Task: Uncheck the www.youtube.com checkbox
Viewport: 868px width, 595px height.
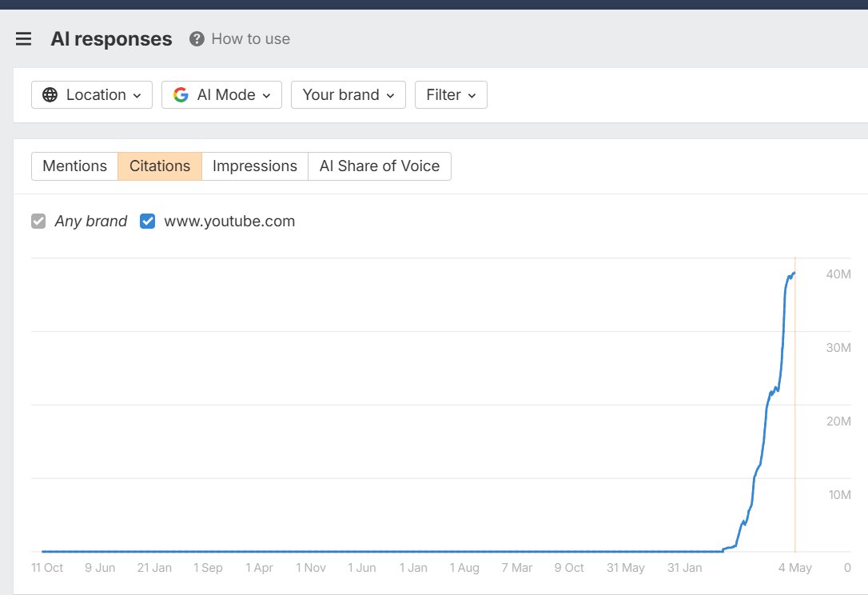Action: pos(147,221)
